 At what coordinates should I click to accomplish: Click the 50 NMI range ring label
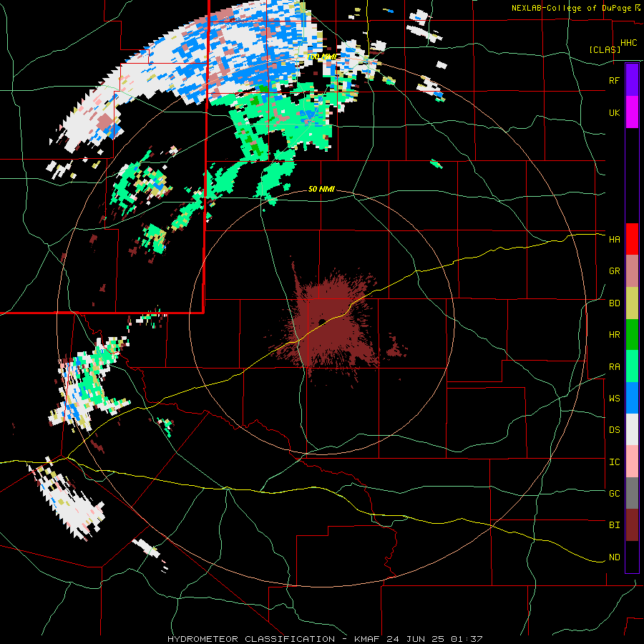pos(321,189)
